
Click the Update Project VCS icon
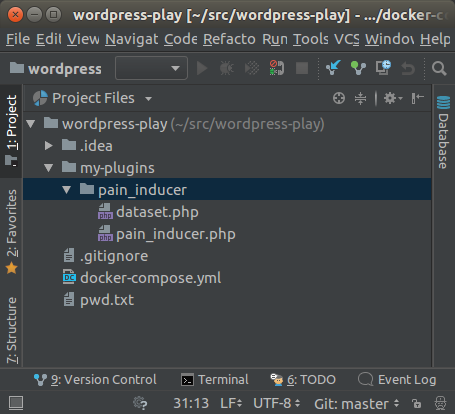click(333, 68)
